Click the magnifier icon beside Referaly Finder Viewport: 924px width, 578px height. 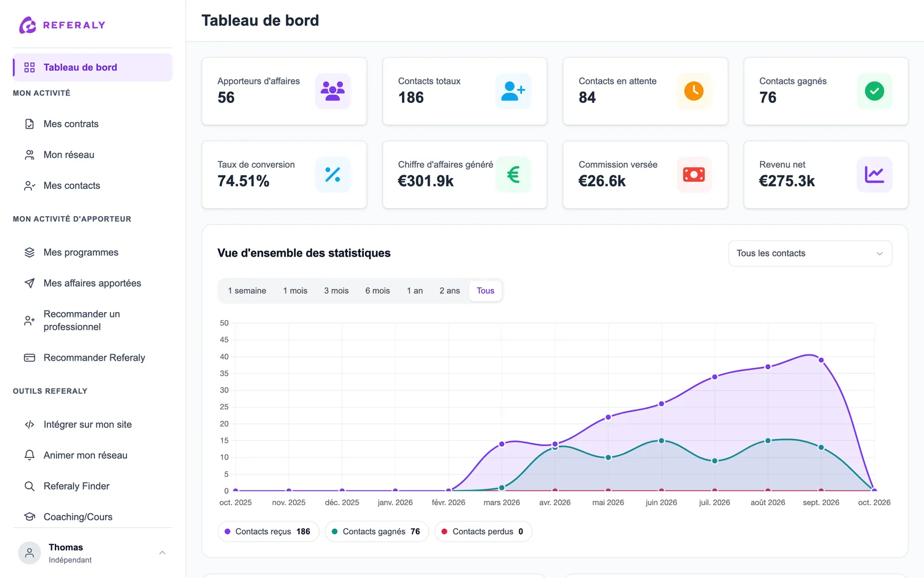coord(29,486)
